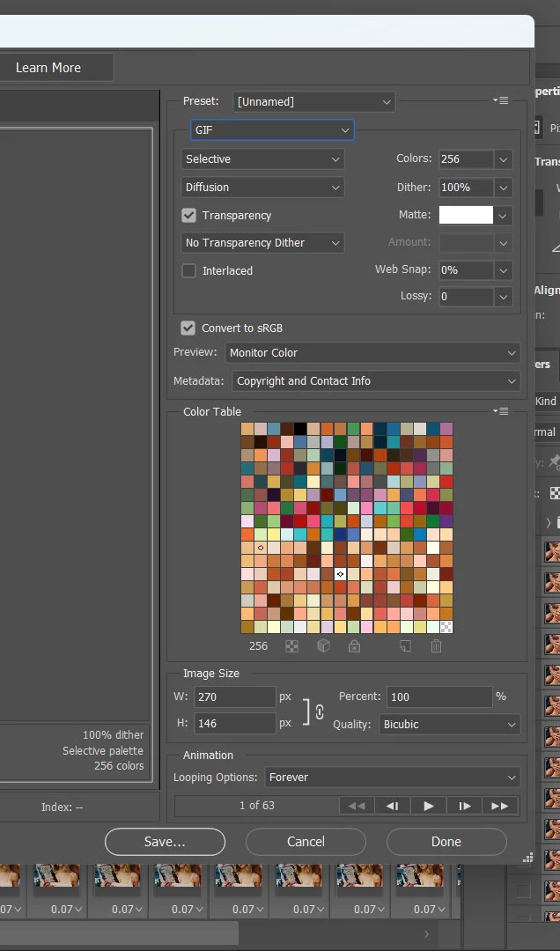Viewport: 560px width, 951px height.
Task: Open the Metadata Copyright and Contact Info dropdown
Action: click(x=376, y=381)
